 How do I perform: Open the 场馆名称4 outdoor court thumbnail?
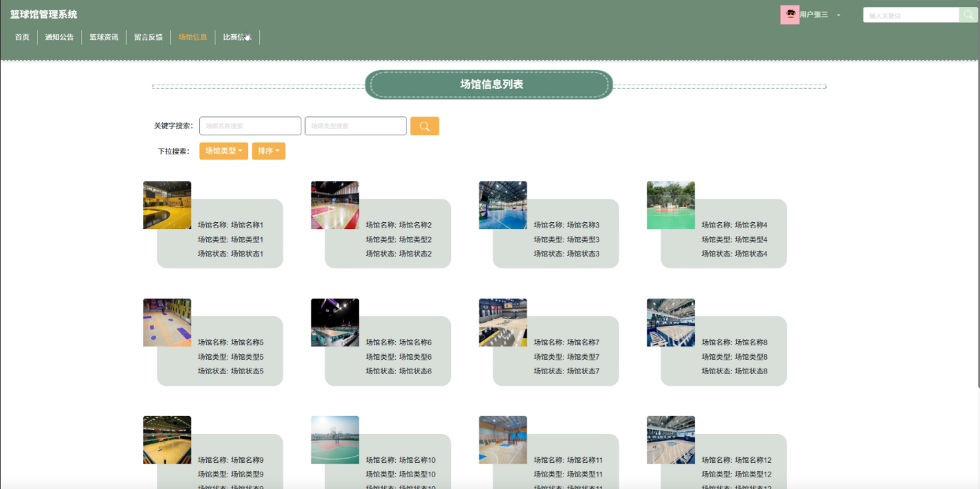tap(671, 205)
